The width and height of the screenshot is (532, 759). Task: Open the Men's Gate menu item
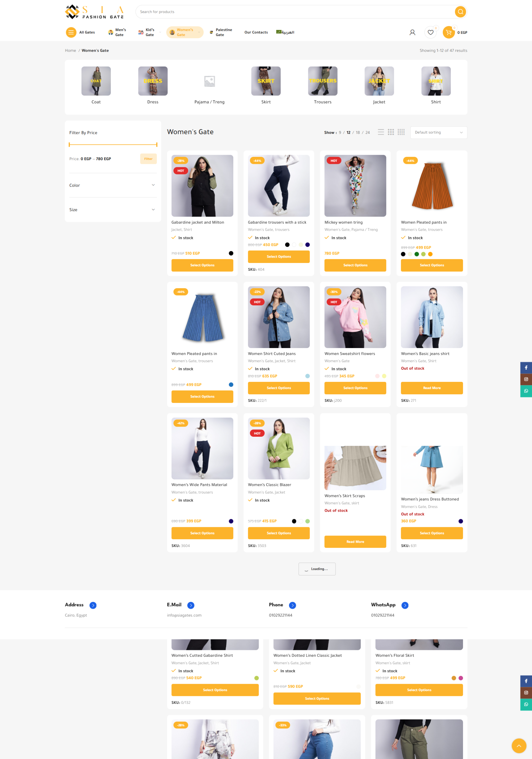117,32
